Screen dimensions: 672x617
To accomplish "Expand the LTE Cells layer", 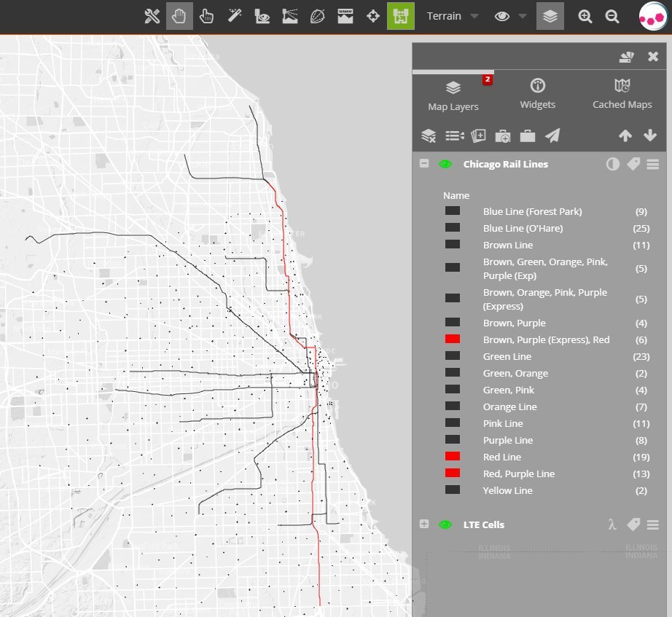I will 424,524.
